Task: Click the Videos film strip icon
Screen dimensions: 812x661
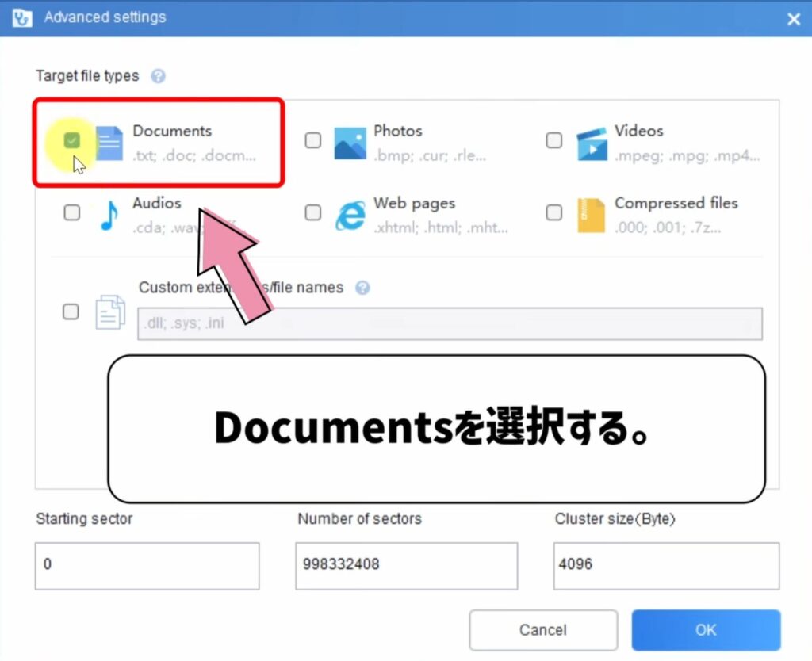Action: [592, 142]
